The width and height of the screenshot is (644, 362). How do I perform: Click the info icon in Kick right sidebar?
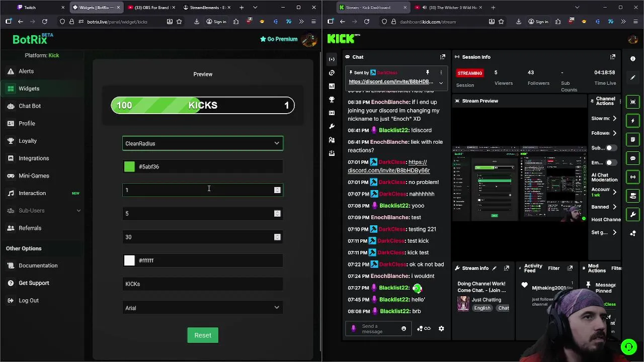tap(633, 59)
